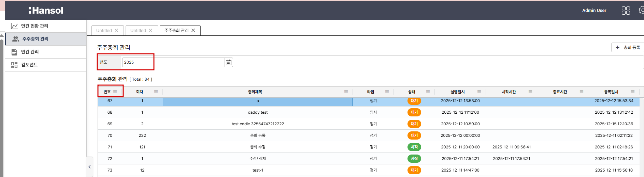Click execution time 2025-12-12 13:53:00

[x=460, y=101]
